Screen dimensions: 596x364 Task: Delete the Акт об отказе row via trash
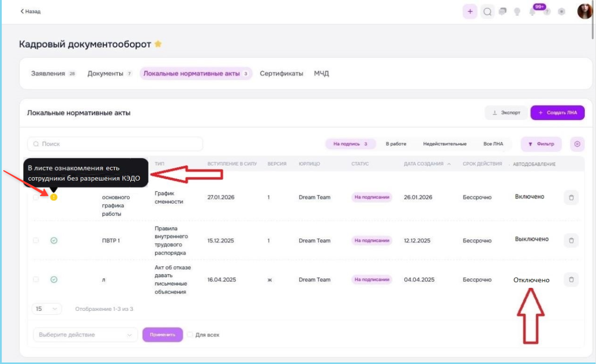[571, 279]
